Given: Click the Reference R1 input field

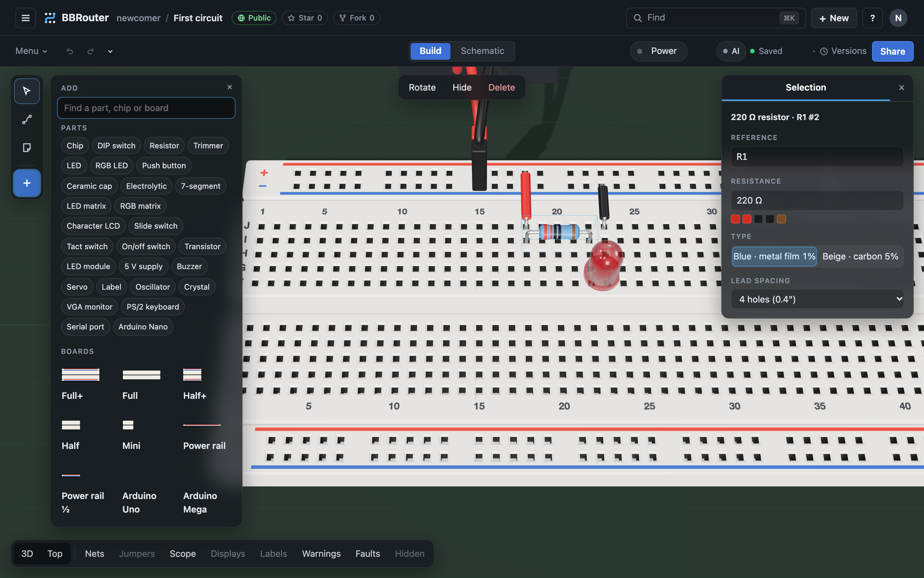Looking at the screenshot, I should coord(817,157).
